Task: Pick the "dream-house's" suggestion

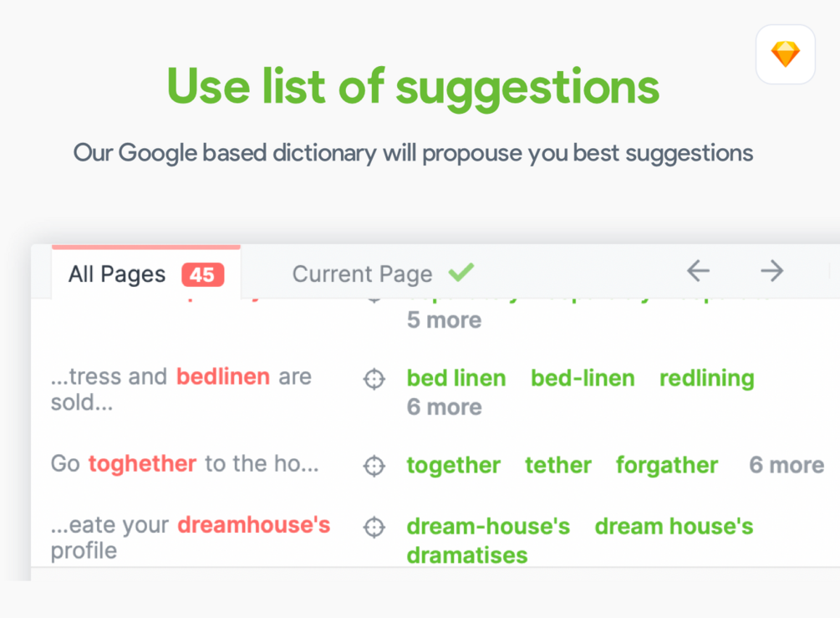Action: click(488, 526)
